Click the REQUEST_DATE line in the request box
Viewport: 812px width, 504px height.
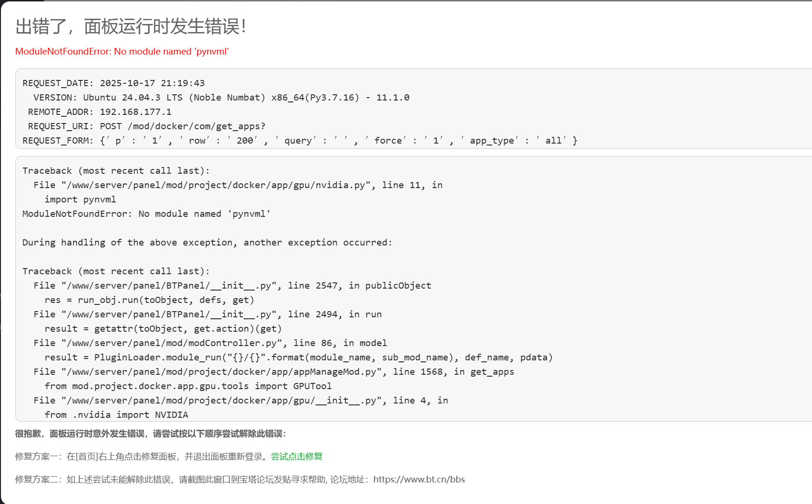point(114,83)
